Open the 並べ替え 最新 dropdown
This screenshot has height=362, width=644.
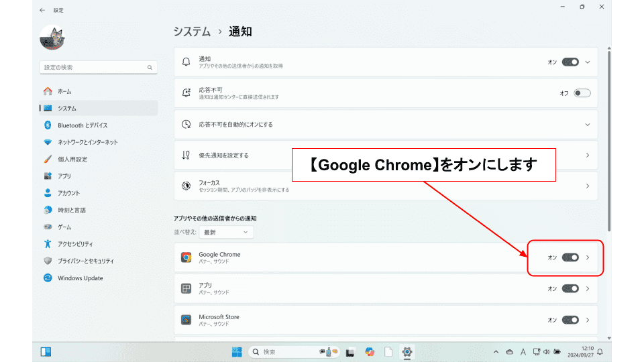(227, 232)
